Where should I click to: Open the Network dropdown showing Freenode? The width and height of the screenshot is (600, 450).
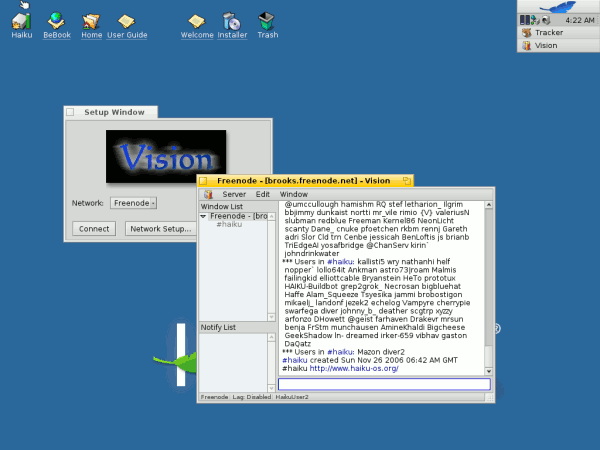pyautogui.click(x=133, y=203)
